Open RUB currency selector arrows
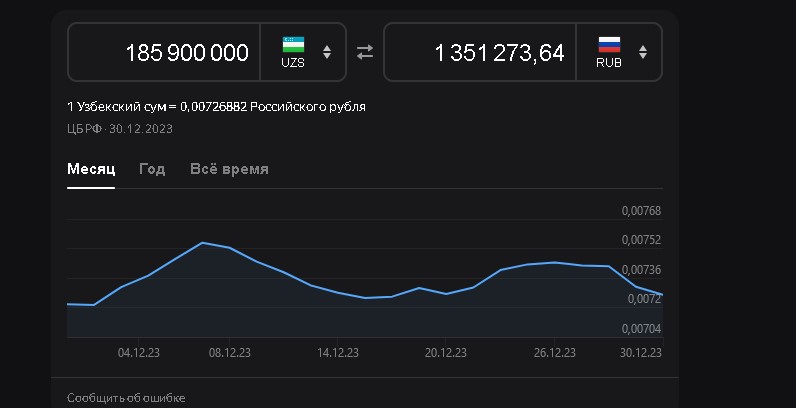 click(643, 52)
